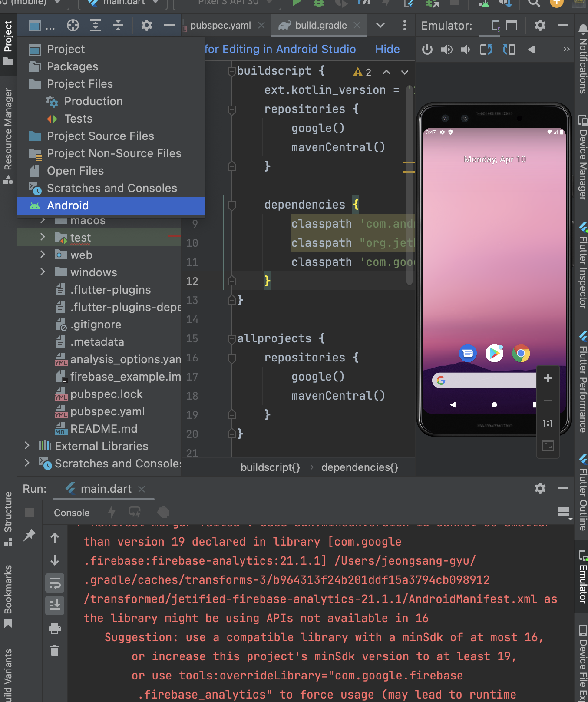Open the hidden editor tabs dropdown
The width and height of the screenshot is (588, 702).
[380, 25]
